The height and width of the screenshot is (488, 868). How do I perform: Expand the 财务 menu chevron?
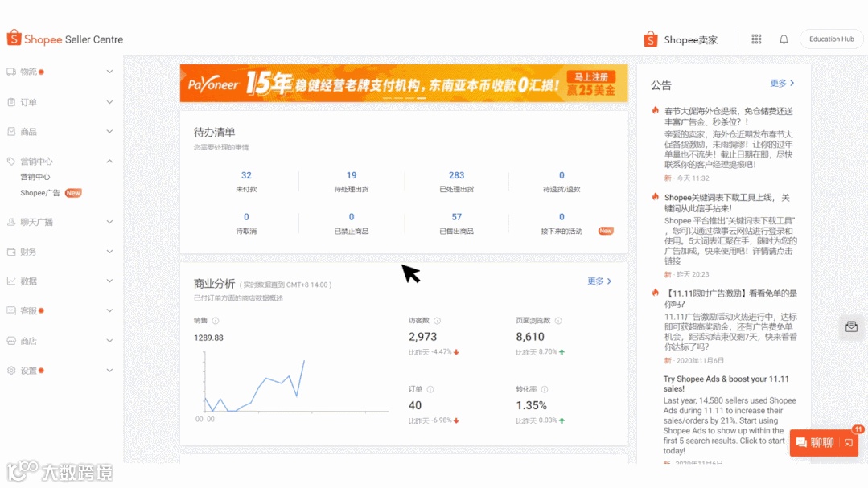[109, 251]
